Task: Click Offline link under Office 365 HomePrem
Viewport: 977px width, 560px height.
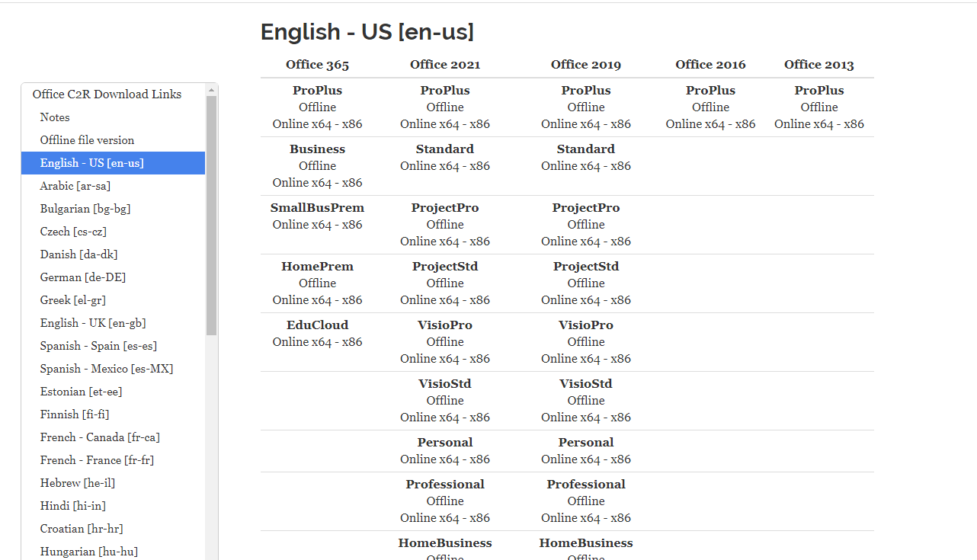Action: click(317, 283)
